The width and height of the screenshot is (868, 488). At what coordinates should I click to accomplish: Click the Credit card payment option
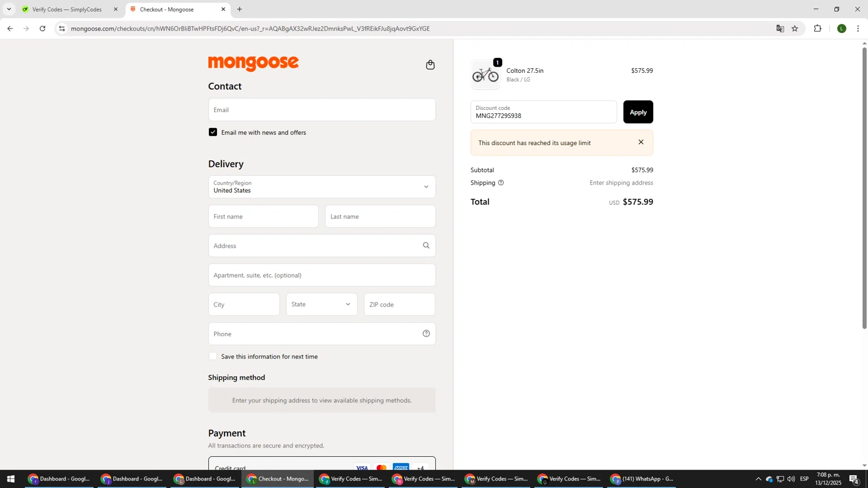[x=322, y=464]
